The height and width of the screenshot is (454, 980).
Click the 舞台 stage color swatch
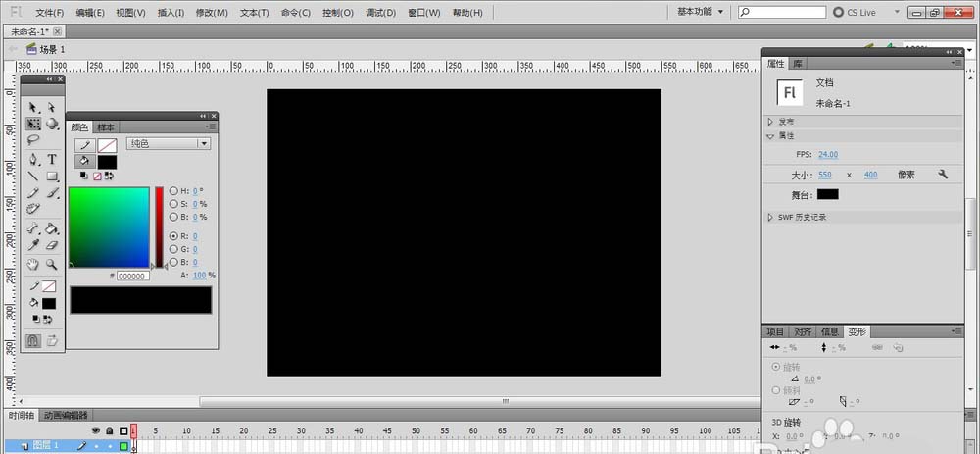827,194
